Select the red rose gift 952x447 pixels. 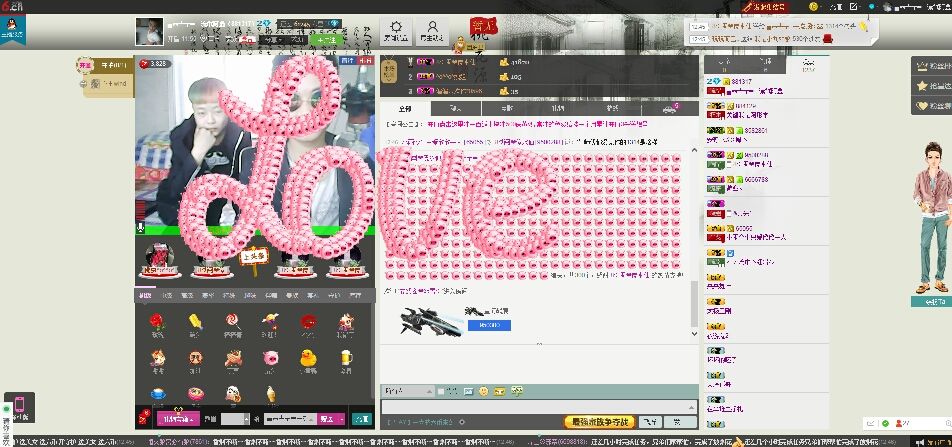156,322
